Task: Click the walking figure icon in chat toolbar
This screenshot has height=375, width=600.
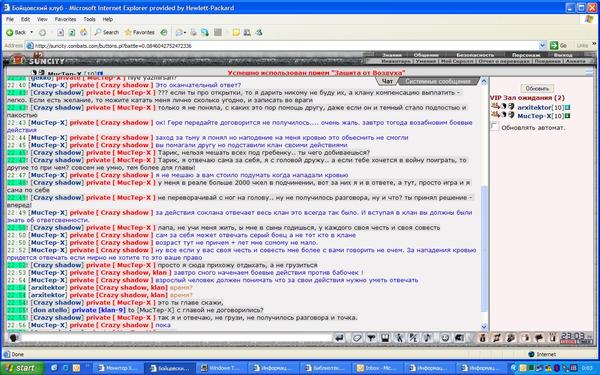Action: [399, 338]
